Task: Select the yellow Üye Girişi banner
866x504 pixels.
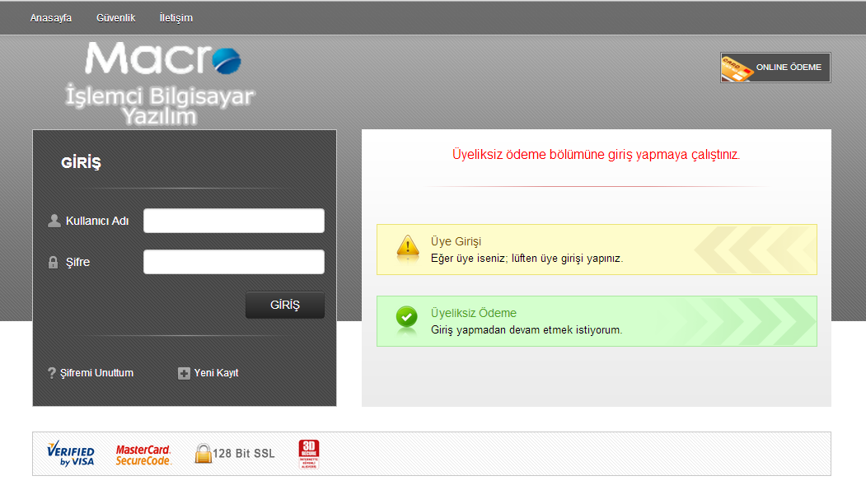Action: point(597,250)
